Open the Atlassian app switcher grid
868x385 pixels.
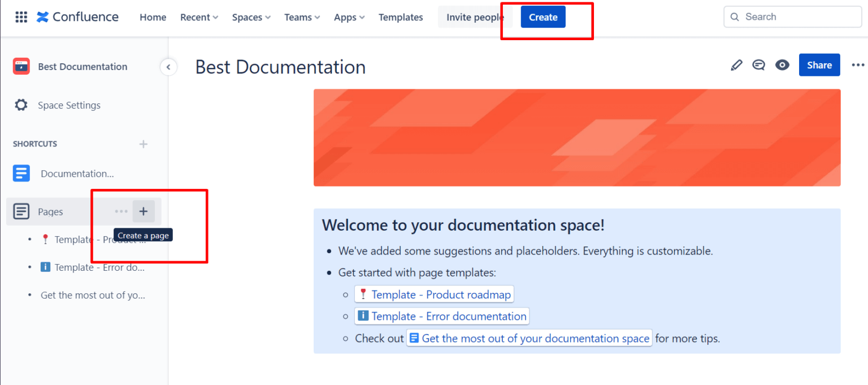pyautogui.click(x=21, y=16)
